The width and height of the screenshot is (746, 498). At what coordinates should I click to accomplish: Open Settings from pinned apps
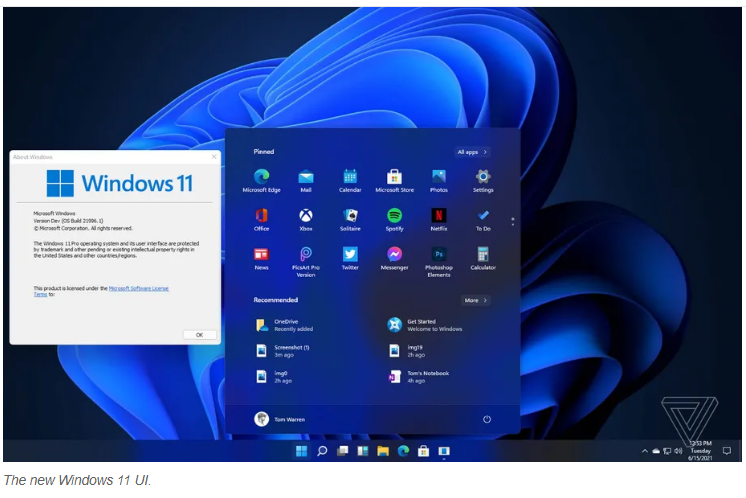pyautogui.click(x=483, y=181)
